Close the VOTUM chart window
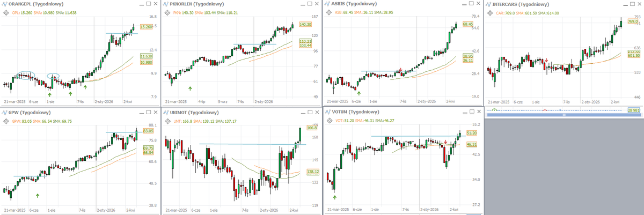The width and height of the screenshot is (644, 215). click(478, 112)
